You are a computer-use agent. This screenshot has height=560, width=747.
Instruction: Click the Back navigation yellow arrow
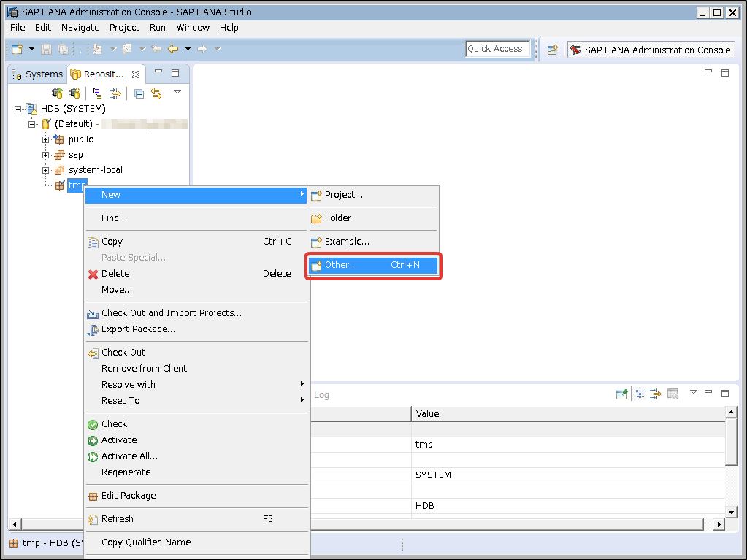coord(173,49)
